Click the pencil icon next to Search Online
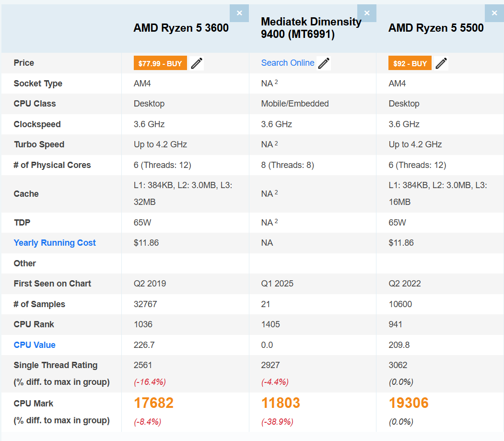The image size is (504, 441). click(x=324, y=63)
